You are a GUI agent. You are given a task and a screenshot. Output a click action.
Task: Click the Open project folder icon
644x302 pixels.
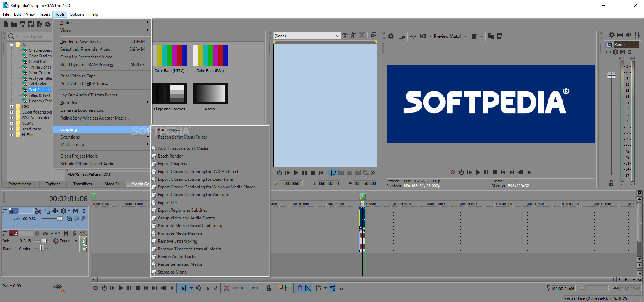(14, 24)
